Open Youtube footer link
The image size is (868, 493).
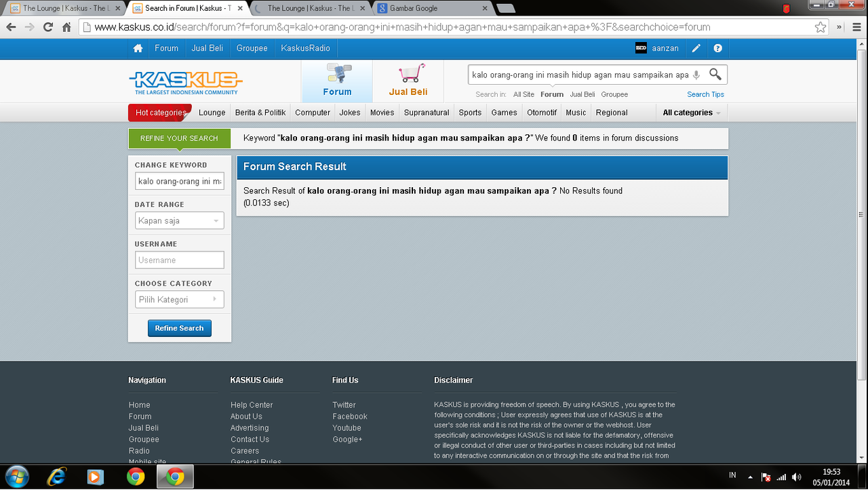pos(347,428)
